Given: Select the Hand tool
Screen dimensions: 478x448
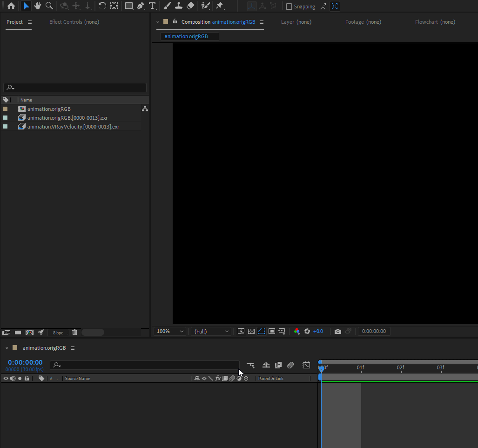Looking at the screenshot, I should pyautogui.click(x=38, y=6).
